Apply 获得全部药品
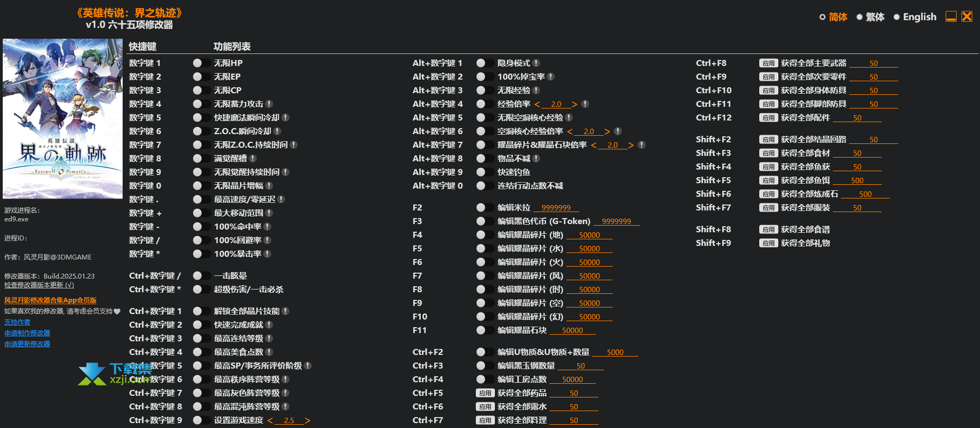This screenshot has height=428, width=980. point(485,393)
